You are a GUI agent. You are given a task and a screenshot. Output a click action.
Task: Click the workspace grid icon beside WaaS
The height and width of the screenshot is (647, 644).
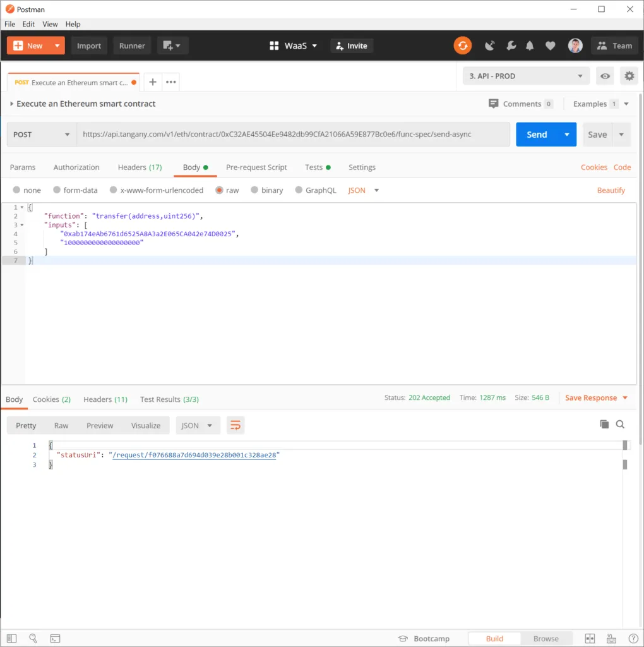(x=274, y=45)
